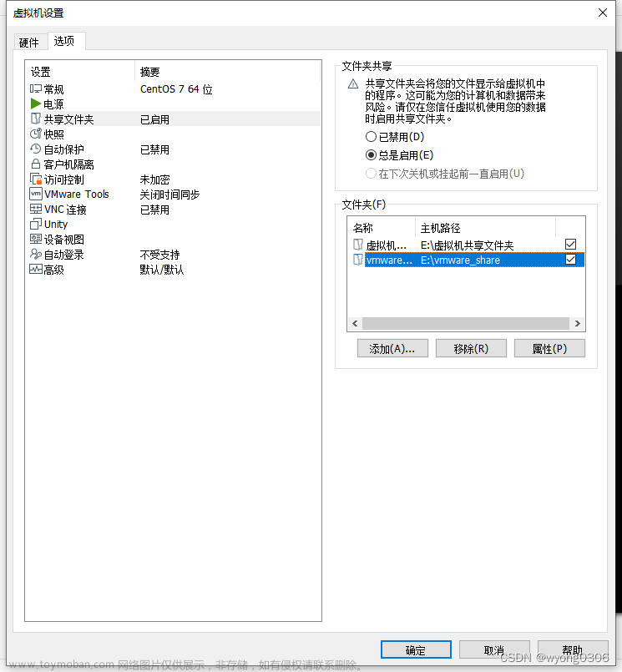Image resolution: width=622 pixels, height=672 pixels.
Task: Click the VNC 连接 icon
Action: pos(36,209)
